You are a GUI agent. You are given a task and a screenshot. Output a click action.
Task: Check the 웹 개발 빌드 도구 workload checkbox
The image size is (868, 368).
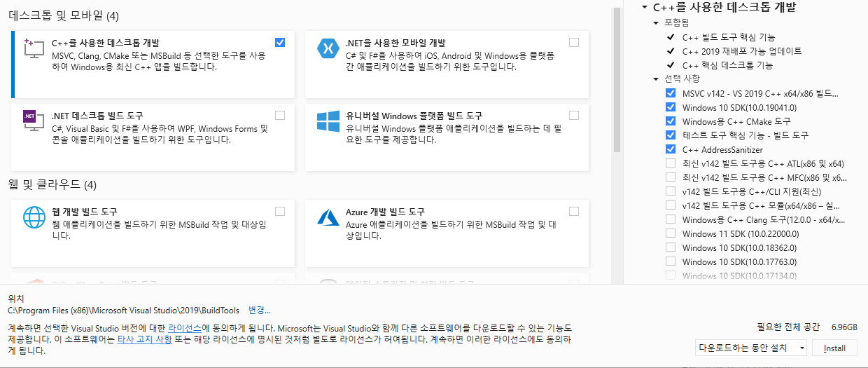coord(280,211)
